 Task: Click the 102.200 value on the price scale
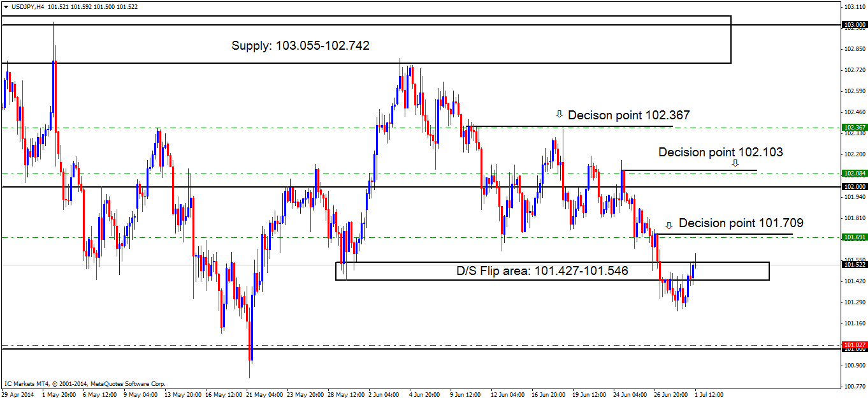(x=854, y=154)
